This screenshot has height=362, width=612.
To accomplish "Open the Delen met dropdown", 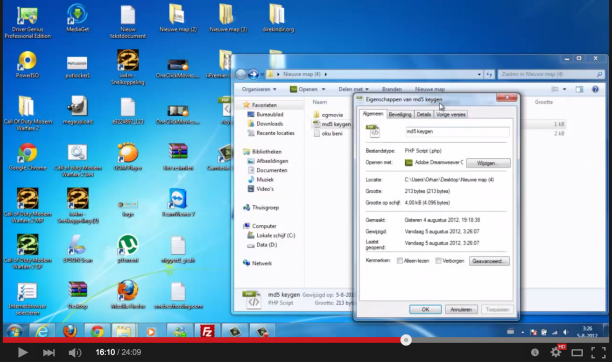I will [353, 89].
